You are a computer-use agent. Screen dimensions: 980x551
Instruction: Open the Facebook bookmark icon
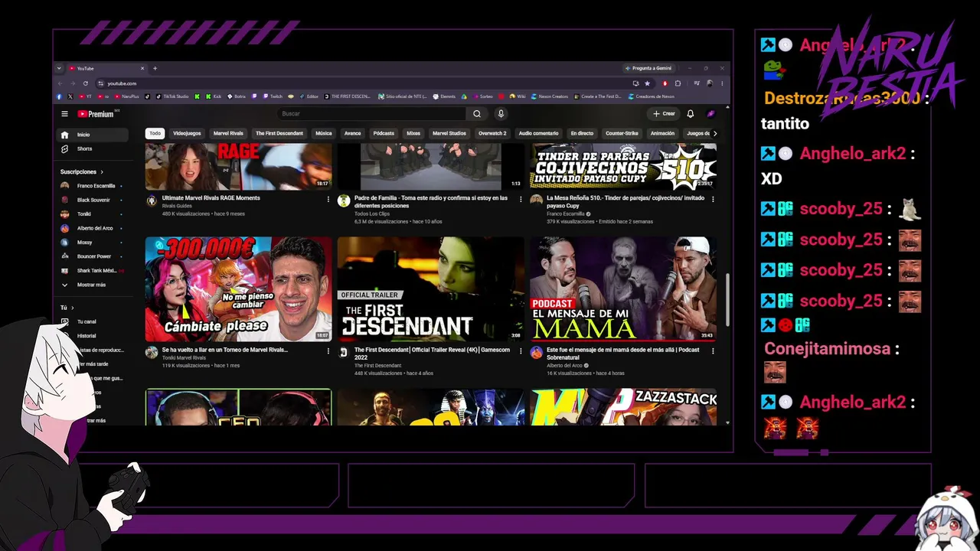59,96
